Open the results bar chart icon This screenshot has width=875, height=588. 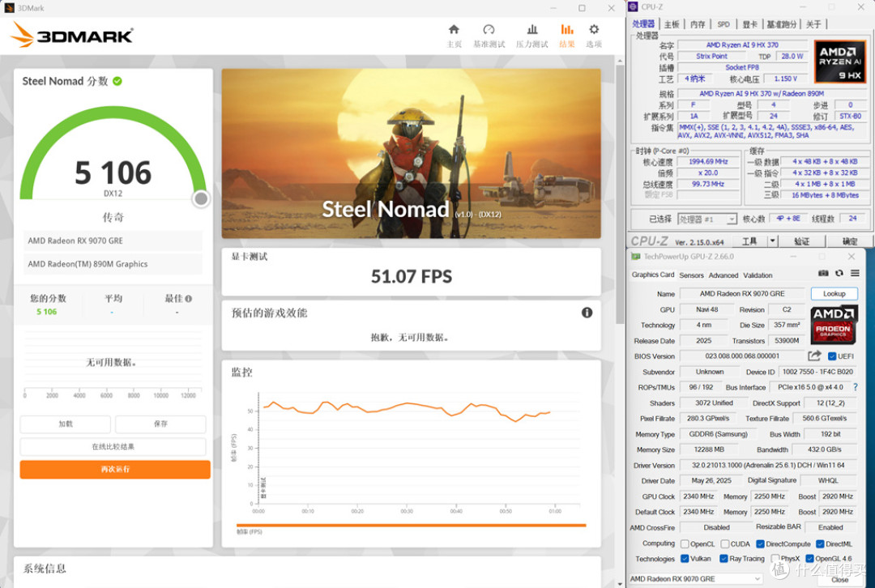[x=567, y=30]
